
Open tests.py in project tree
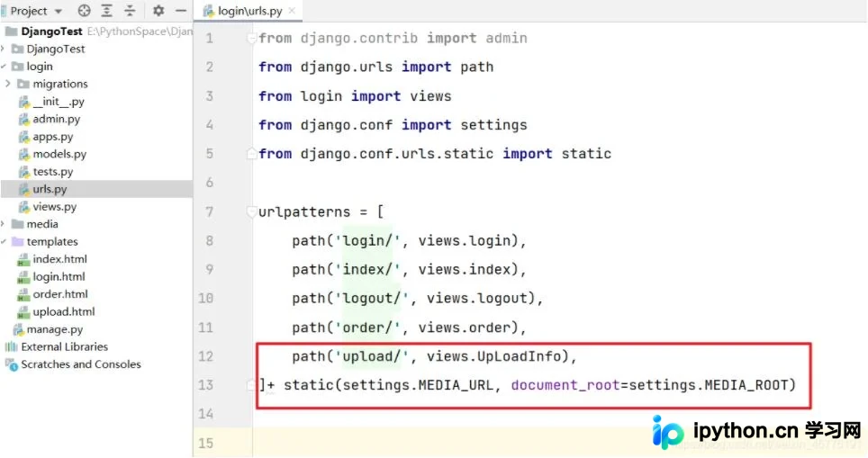tap(52, 172)
